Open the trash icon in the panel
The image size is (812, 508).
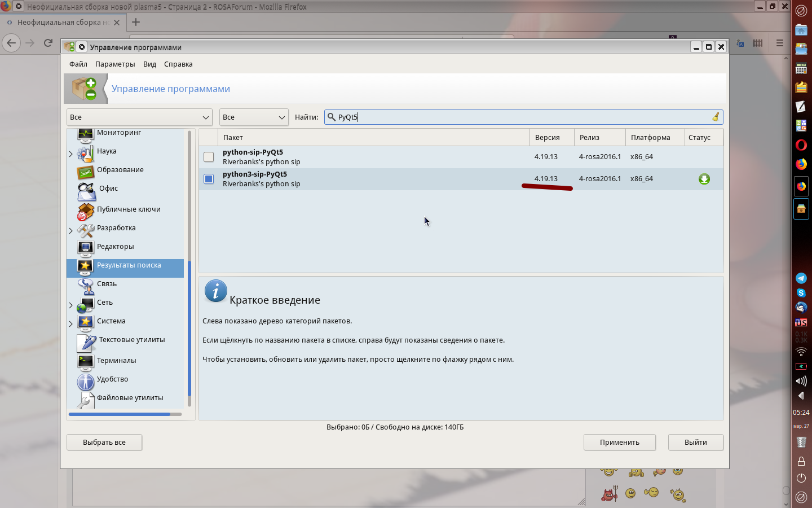click(x=801, y=442)
